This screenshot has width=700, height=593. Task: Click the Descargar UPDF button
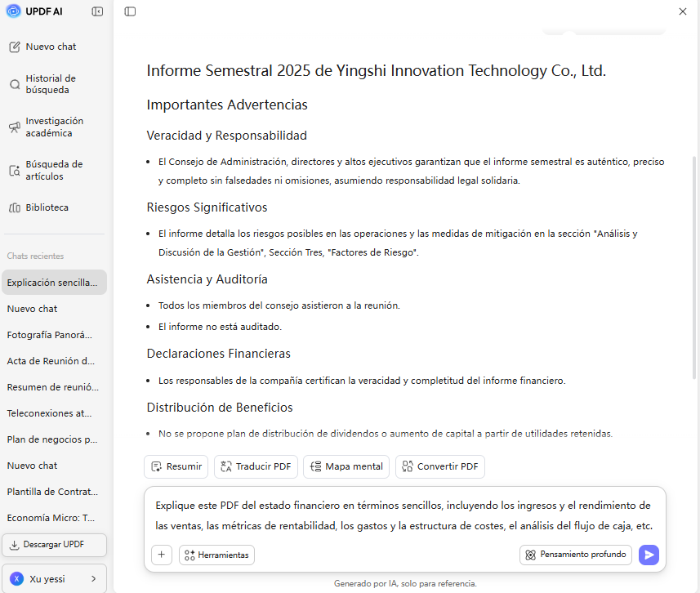(x=54, y=545)
